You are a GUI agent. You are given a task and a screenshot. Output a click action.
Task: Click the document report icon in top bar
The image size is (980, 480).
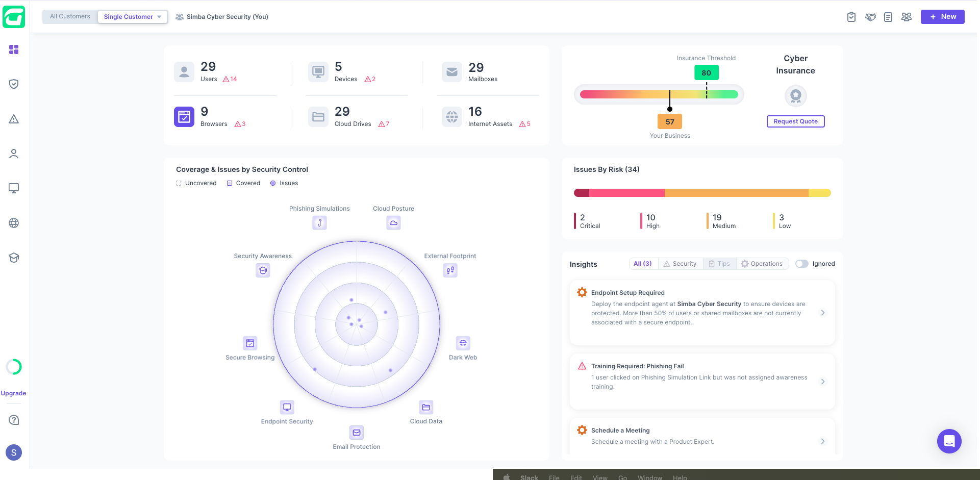click(x=888, y=17)
